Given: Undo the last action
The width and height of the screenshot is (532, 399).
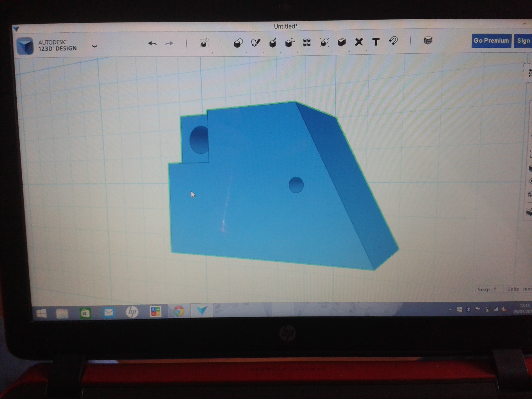Looking at the screenshot, I should pos(153,43).
